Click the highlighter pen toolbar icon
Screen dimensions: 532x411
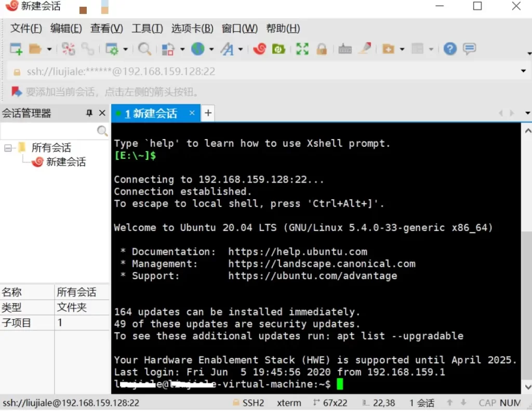tap(365, 49)
